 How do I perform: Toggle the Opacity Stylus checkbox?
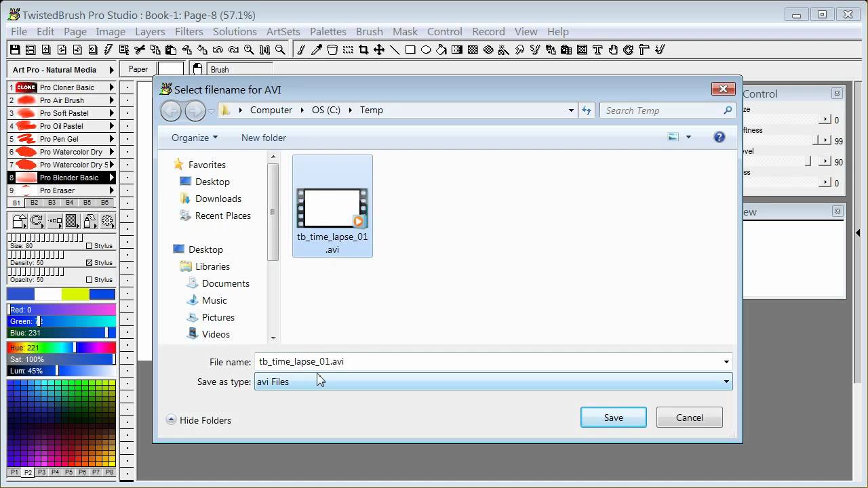click(90, 279)
